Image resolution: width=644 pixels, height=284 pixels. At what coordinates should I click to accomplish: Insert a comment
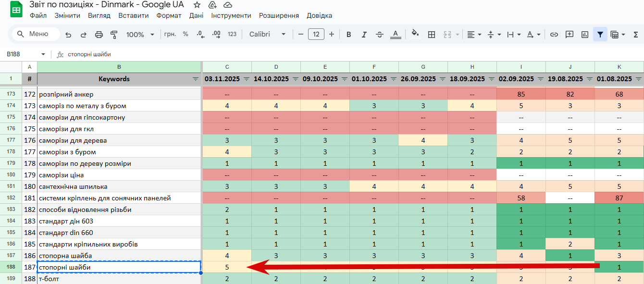coord(570,35)
